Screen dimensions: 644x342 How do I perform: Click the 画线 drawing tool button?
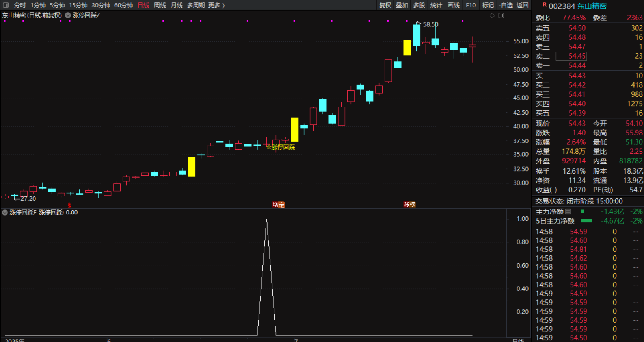coord(454,5)
